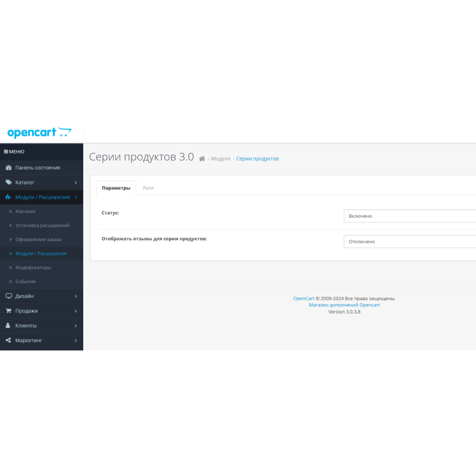This screenshot has height=476, width=476.
Task: Click the Sales shopping cart icon
Action: tap(8, 311)
